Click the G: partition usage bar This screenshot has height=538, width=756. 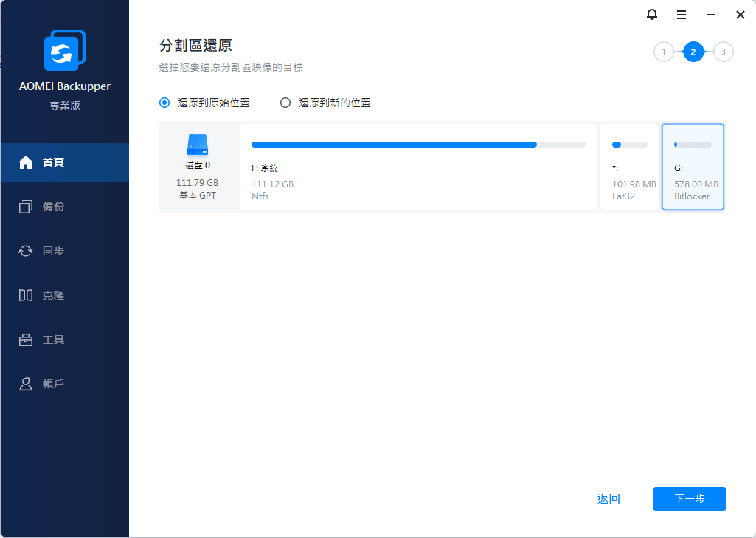pyautogui.click(x=693, y=145)
